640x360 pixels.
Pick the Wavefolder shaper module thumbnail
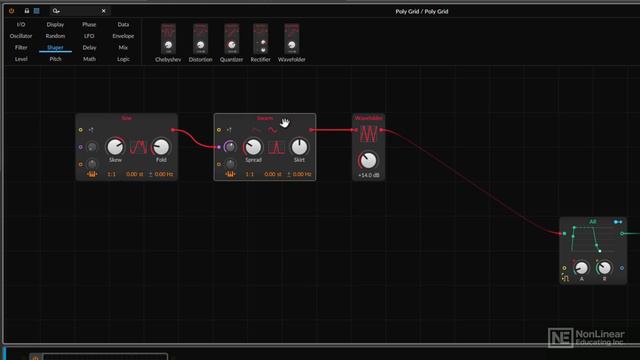coord(291,39)
